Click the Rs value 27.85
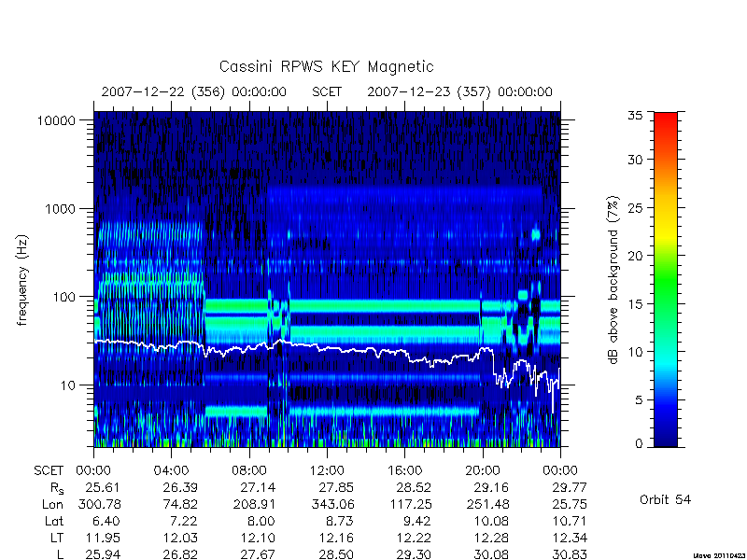This screenshot has height=560, width=747. point(336,487)
